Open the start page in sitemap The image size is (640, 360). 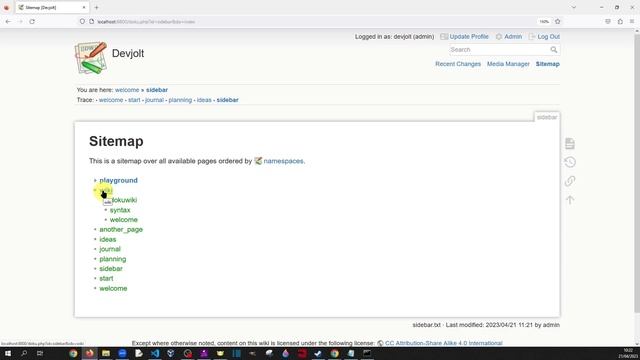[x=106, y=278]
